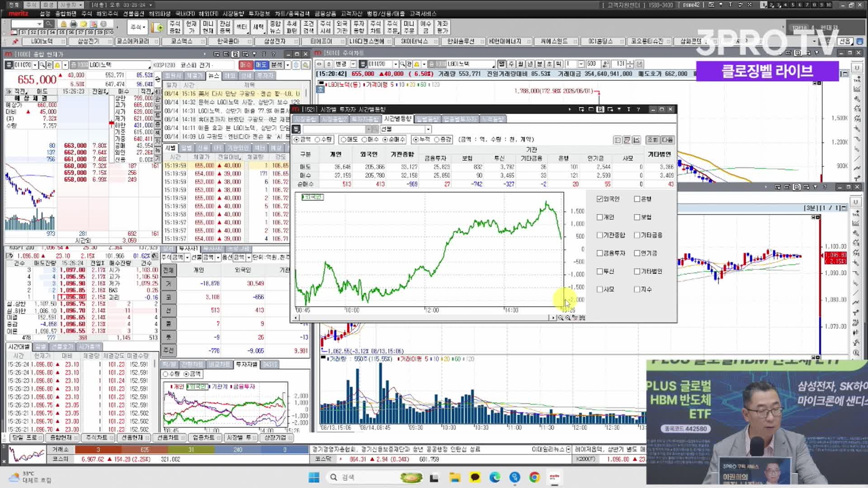Viewport: 868px width, 488px height.
Task: Open the 주식 금액 dropdown in 투자자 panel
Action: point(187,258)
